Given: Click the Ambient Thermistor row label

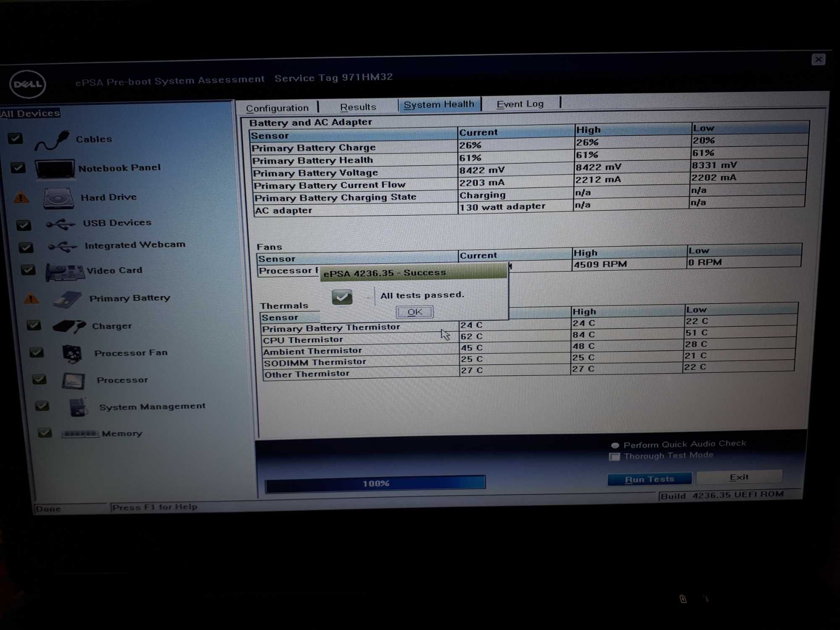Looking at the screenshot, I should (312, 351).
